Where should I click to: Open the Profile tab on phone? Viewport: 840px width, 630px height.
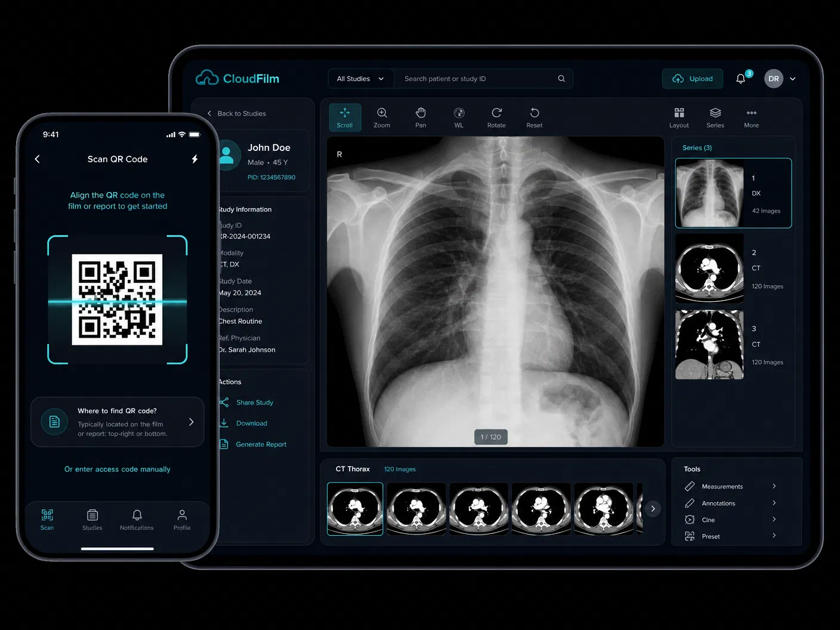182,520
